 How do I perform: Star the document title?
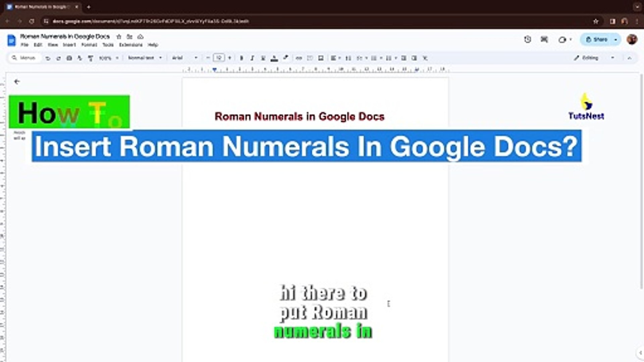click(119, 37)
